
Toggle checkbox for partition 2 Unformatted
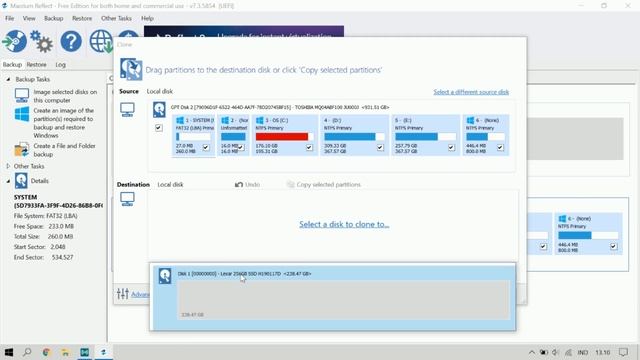tap(241, 147)
